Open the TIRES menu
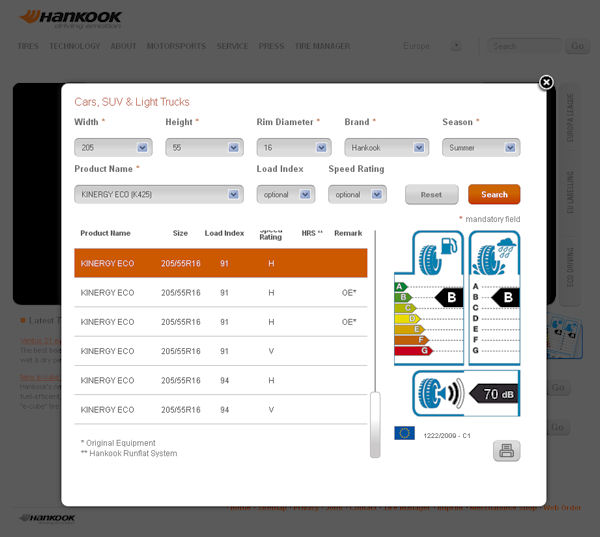600x537 pixels. click(x=28, y=46)
